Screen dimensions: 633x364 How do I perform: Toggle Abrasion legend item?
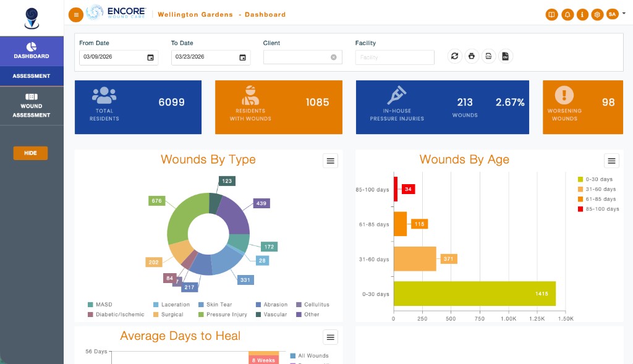[272, 305]
